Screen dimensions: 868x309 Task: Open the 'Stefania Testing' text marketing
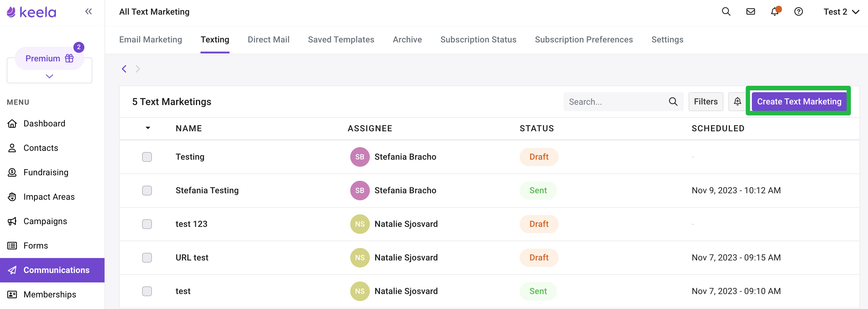tap(207, 191)
